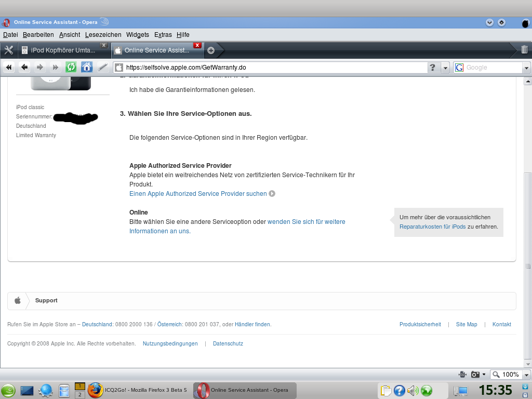Switch to virtual desktop 2 in the pager
The width and height of the screenshot is (532, 399).
point(79,395)
